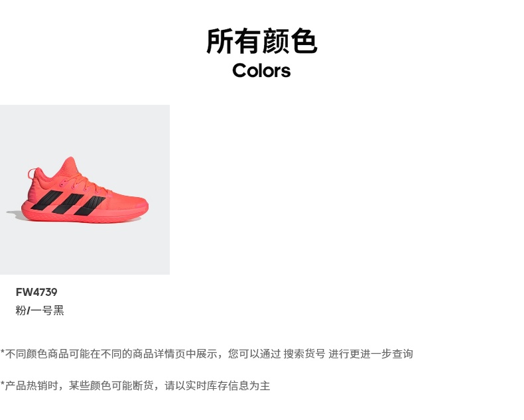
Task: Click the heel pull loop of the shoe
Action: pyautogui.click(x=32, y=174)
